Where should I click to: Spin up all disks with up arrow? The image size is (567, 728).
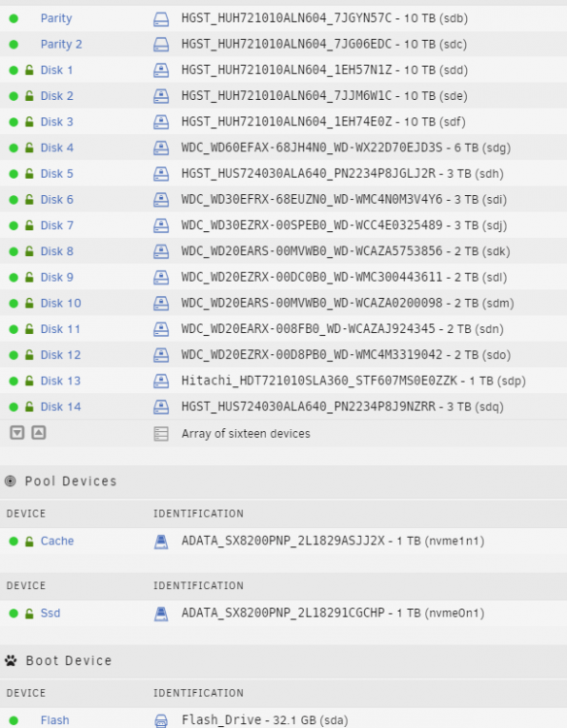click(39, 433)
